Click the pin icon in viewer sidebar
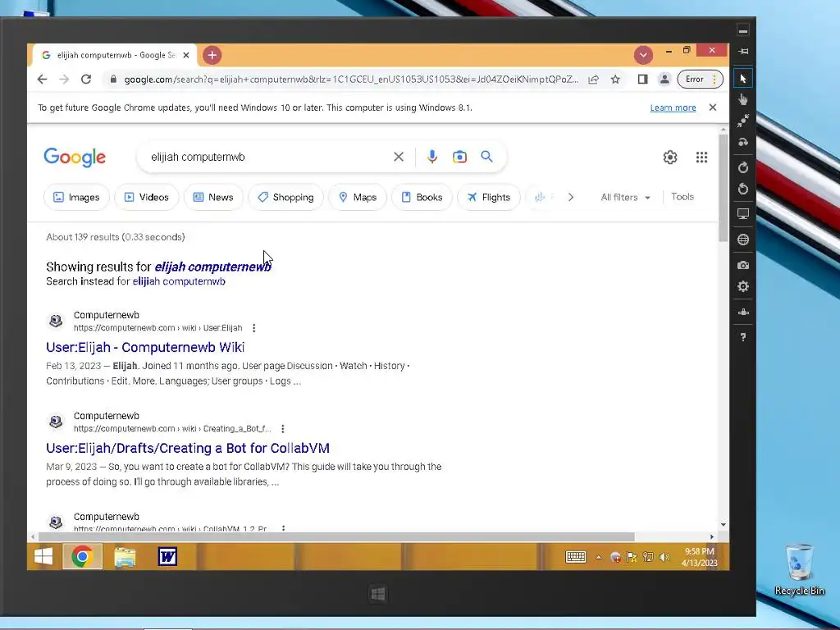This screenshot has width=840, height=630. [x=743, y=52]
